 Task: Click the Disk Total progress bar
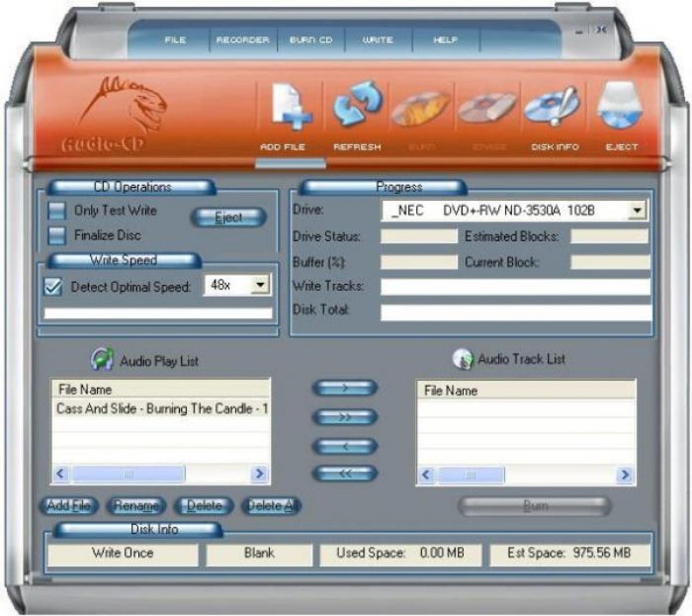click(516, 312)
